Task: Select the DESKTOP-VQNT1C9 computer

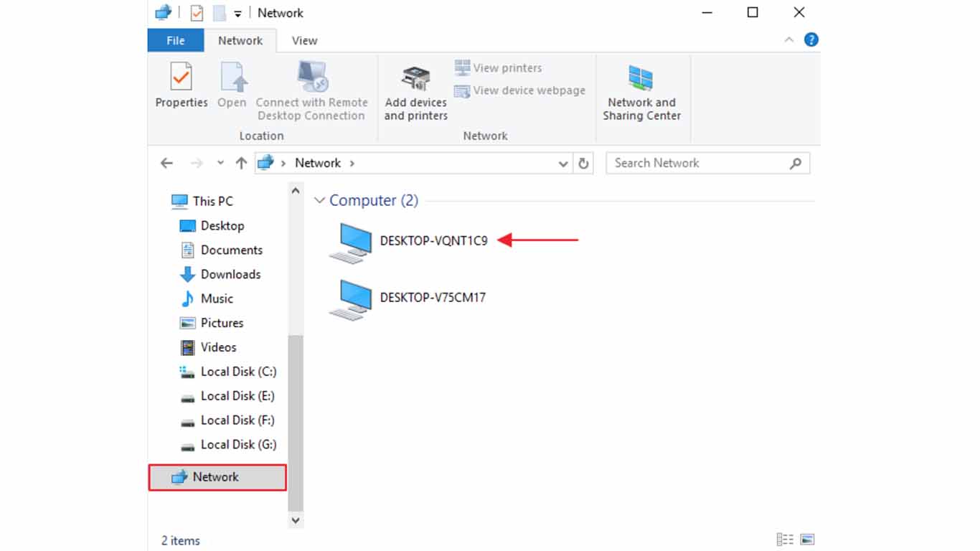Action: [x=433, y=241]
